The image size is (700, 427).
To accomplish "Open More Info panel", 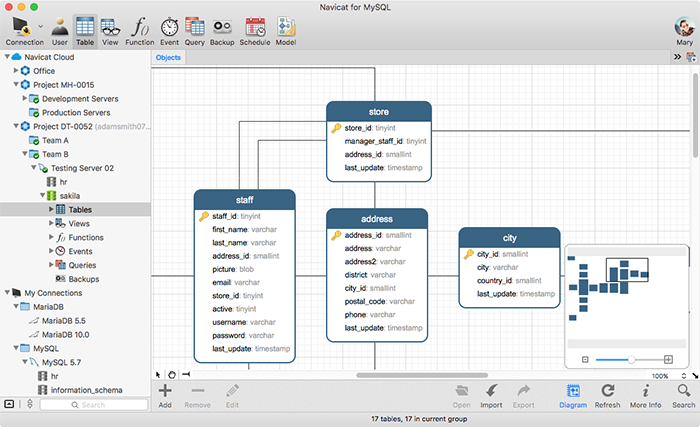I will [646, 396].
